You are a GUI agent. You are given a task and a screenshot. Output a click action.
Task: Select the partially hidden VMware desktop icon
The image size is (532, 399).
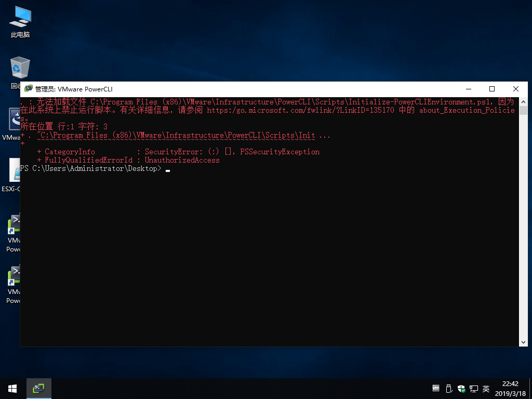point(11,122)
